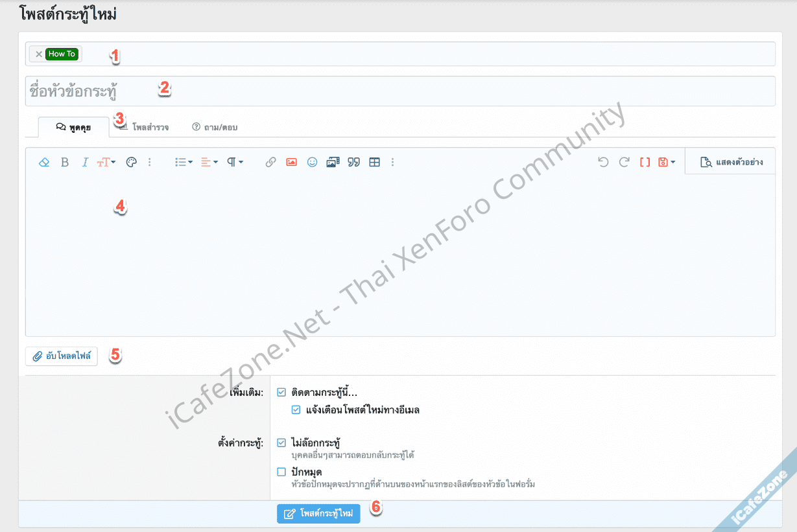Click the อัปโหลดไฟล์ upload file button
The image size is (797, 532).
(62, 356)
